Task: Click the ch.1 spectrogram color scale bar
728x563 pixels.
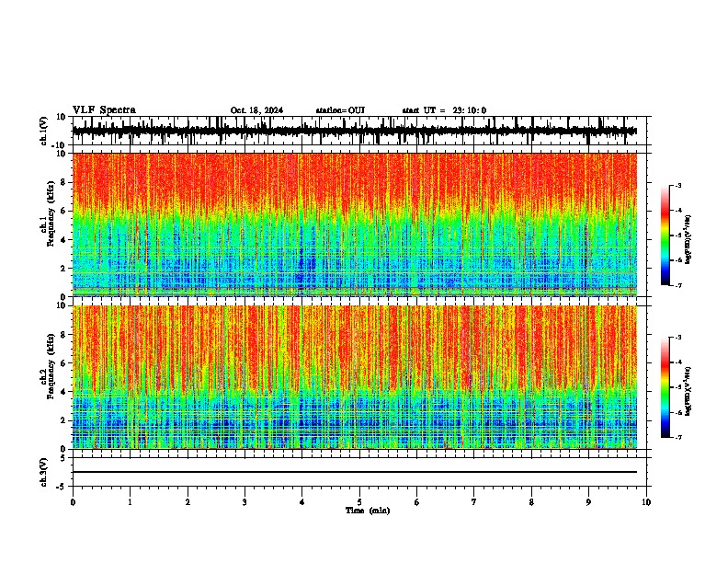Action: 665,236
